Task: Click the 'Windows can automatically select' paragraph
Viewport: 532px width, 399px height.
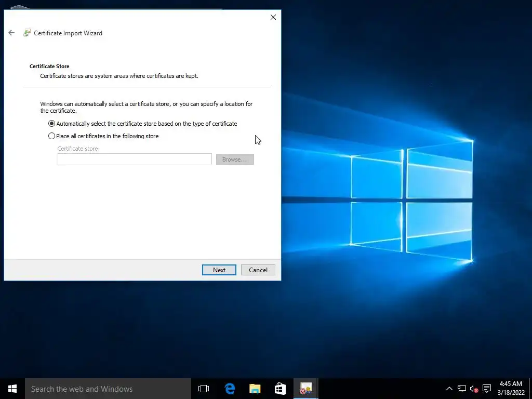Action: (146, 107)
